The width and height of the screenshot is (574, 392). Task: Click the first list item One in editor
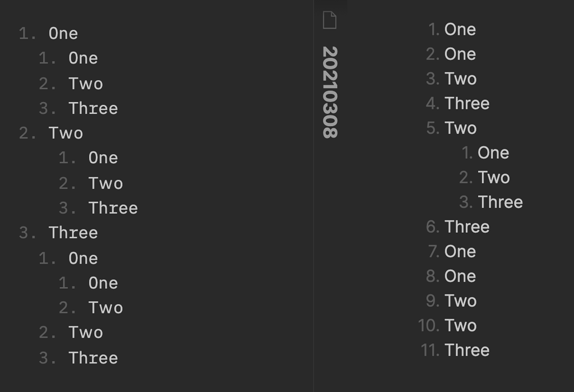[x=63, y=33]
